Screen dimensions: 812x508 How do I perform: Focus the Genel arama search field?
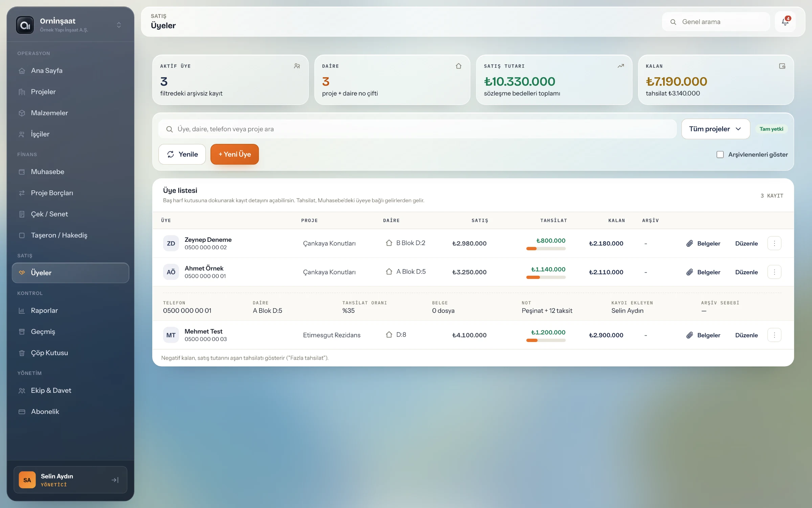click(716, 22)
